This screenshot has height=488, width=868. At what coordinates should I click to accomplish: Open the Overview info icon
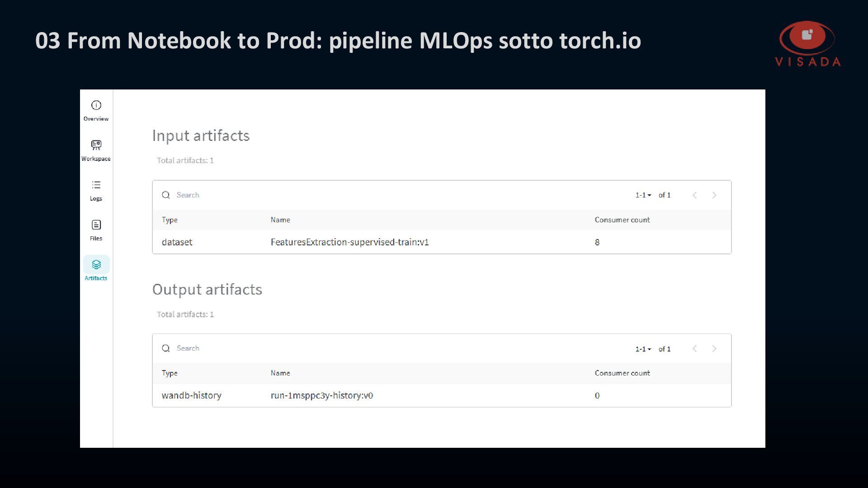click(x=96, y=105)
